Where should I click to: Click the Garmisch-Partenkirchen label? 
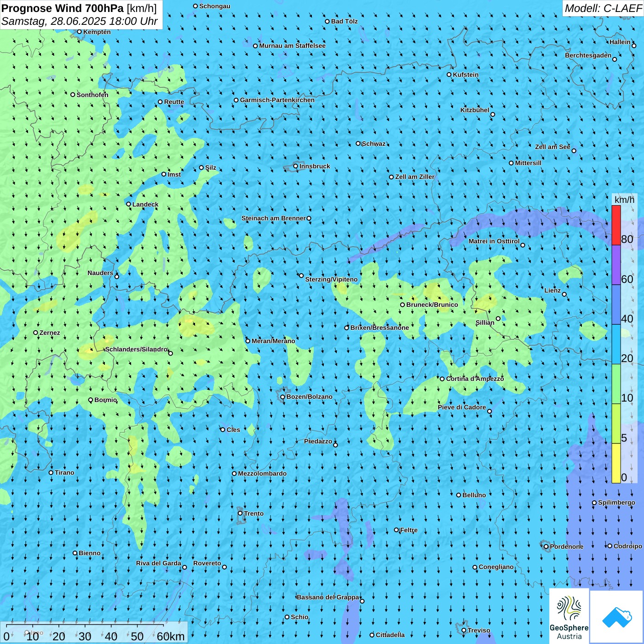[x=277, y=100]
